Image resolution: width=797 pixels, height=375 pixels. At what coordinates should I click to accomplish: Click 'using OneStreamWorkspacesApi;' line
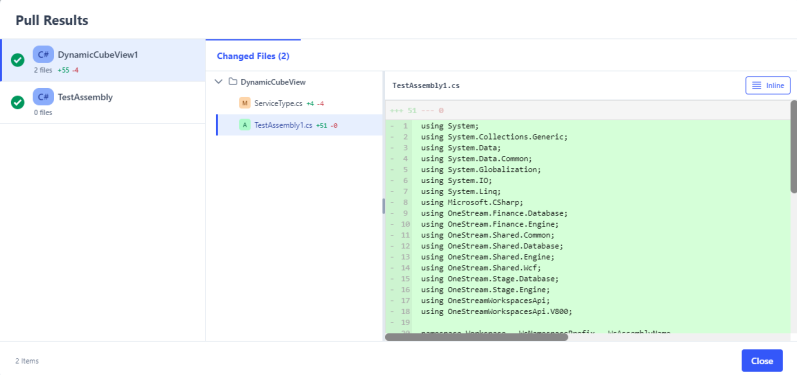[485, 300]
